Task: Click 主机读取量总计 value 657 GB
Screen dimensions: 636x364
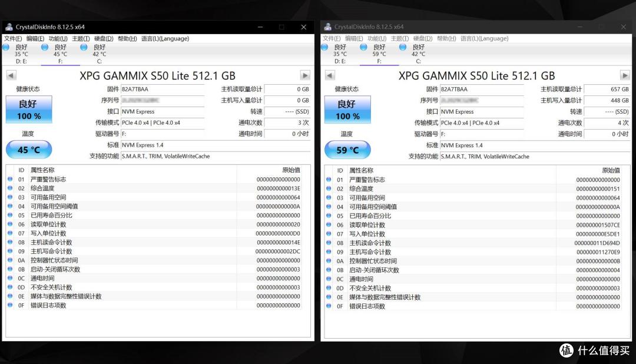Action: [x=607, y=90]
